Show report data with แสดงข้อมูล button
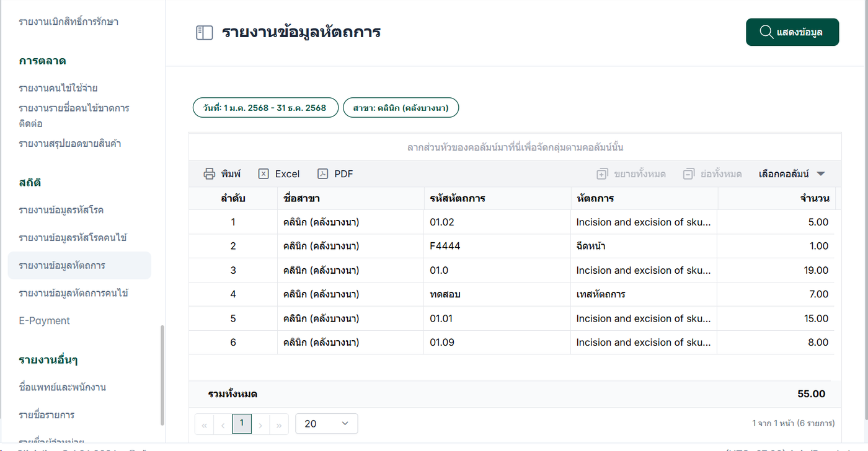This screenshot has width=868, height=451. tap(792, 32)
